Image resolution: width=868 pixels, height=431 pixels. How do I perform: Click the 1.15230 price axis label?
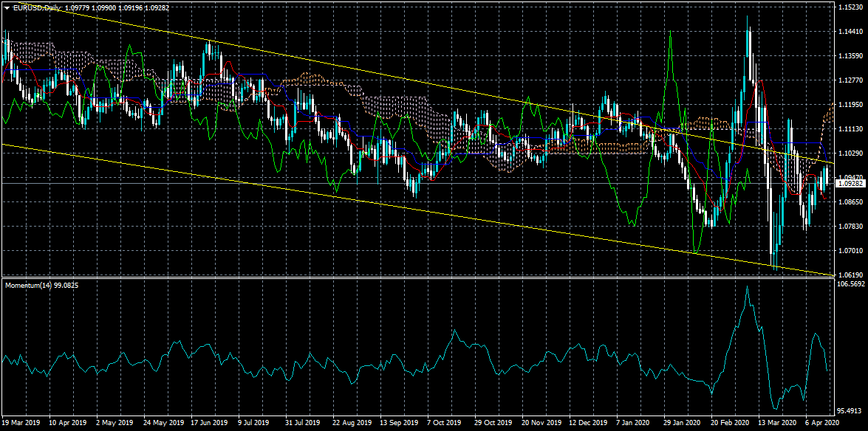point(850,7)
